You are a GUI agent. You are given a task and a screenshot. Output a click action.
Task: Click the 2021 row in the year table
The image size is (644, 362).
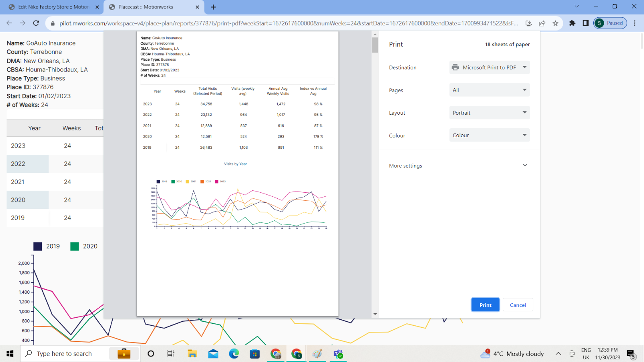coord(55,182)
